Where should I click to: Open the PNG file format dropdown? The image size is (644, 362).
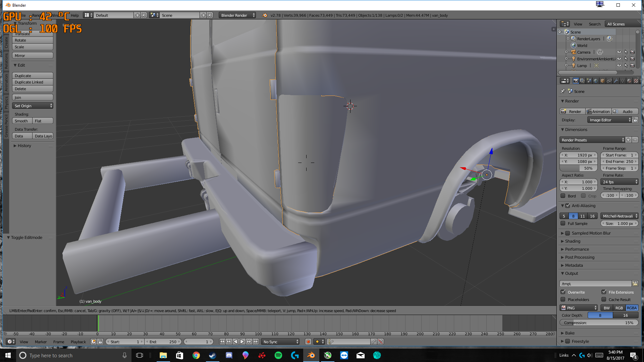click(x=579, y=308)
